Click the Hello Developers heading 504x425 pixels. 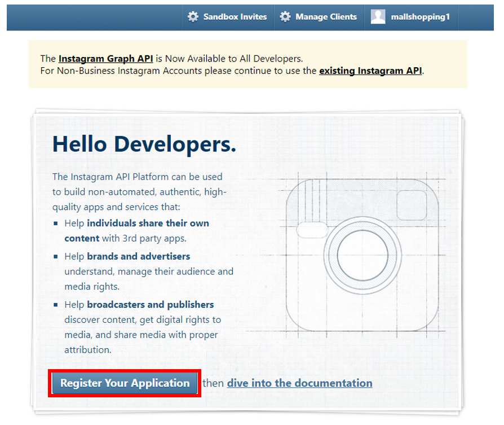[144, 144]
